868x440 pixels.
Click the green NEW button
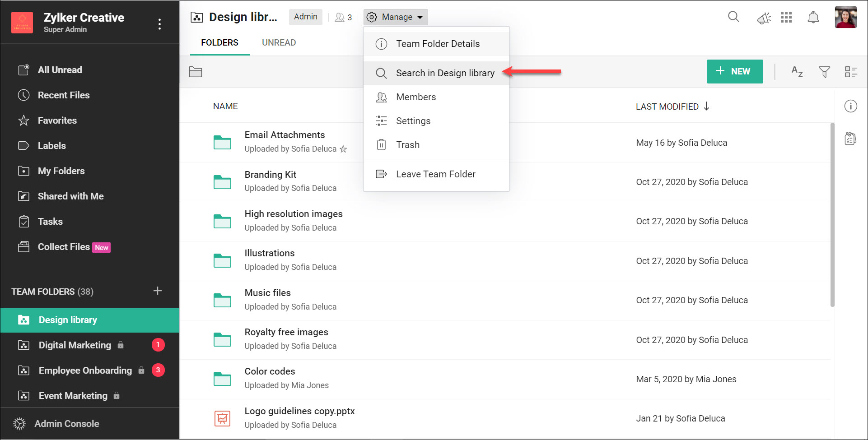pos(735,71)
